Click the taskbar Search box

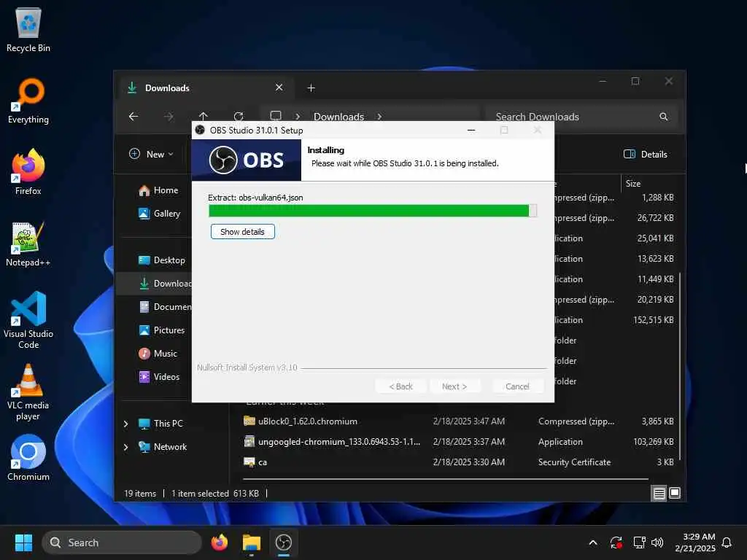(122, 542)
